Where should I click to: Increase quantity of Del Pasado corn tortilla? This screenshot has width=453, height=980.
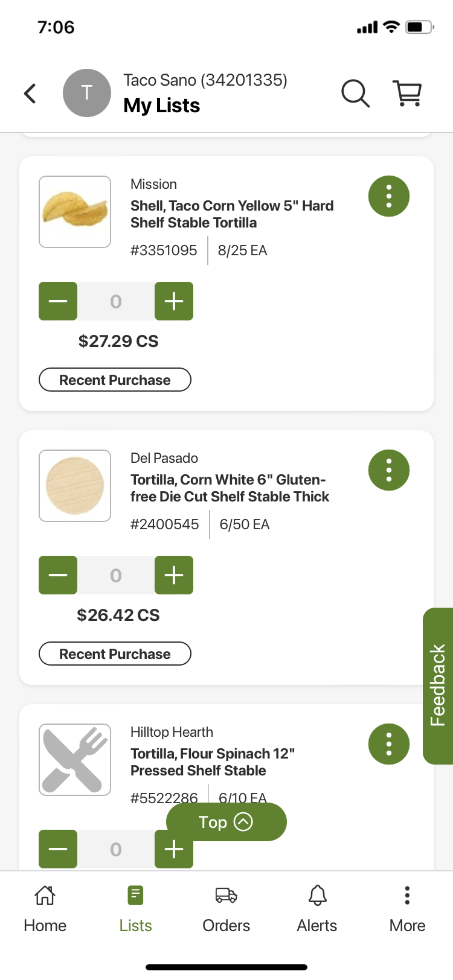pyautogui.click(x=174, y=575)
